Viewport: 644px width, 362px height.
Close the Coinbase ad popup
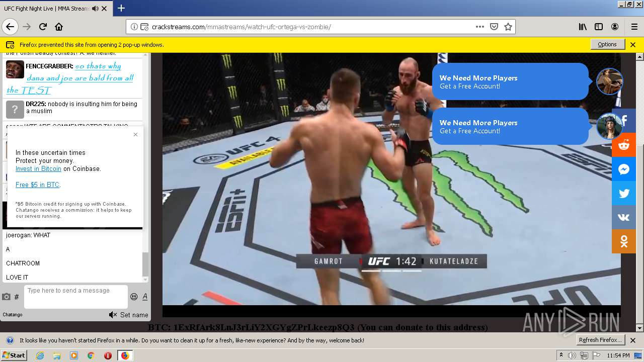(135, 134)
